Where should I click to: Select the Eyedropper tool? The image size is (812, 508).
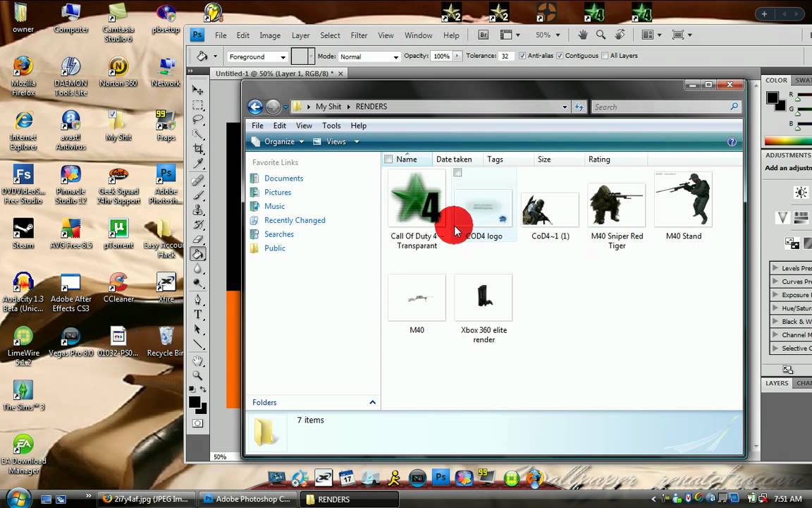pyautogui.click(x=197, y=164)
